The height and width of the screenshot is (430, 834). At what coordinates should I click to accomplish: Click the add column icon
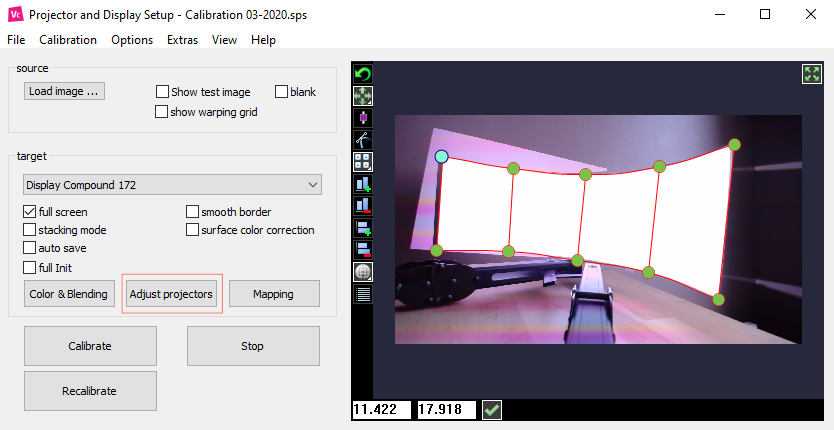click(363, 184)
